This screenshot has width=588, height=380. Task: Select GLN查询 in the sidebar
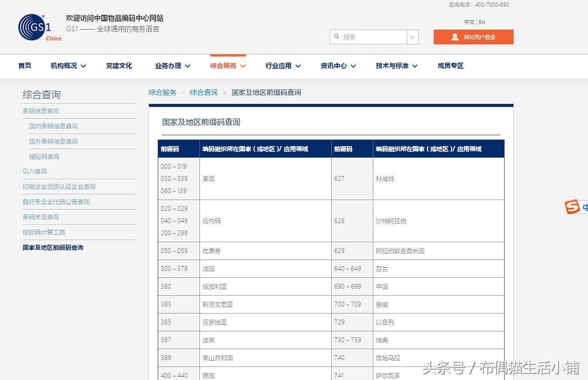[x=35, y=171]
